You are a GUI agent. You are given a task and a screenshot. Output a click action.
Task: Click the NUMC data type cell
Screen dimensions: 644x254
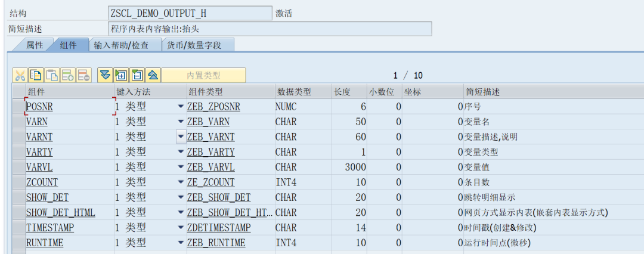pos(286,107)
